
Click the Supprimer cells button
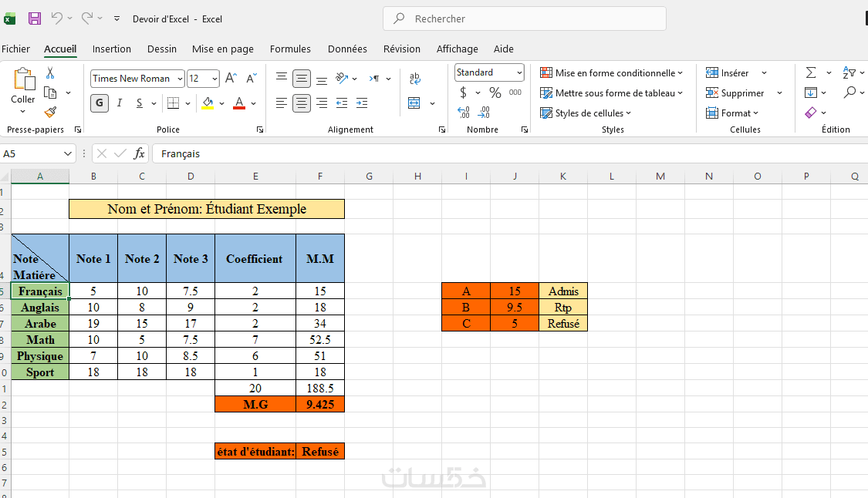[x=735, y=93]
